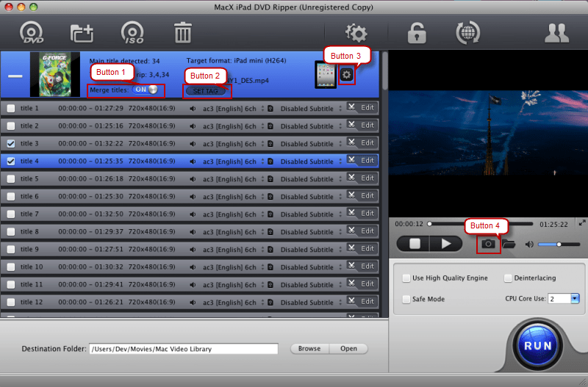Start ripping with the RUN button

tap(537, 345)
